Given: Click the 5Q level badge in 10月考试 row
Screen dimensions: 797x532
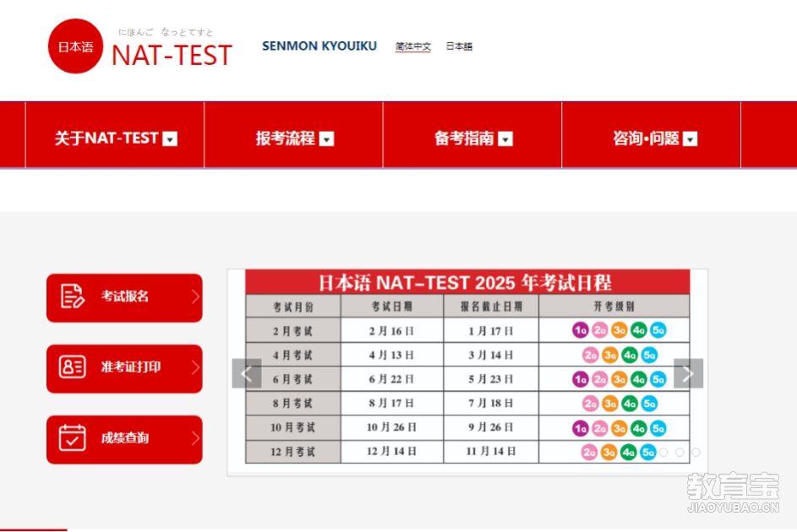Looking at the screenshot, I should (658, 428).
